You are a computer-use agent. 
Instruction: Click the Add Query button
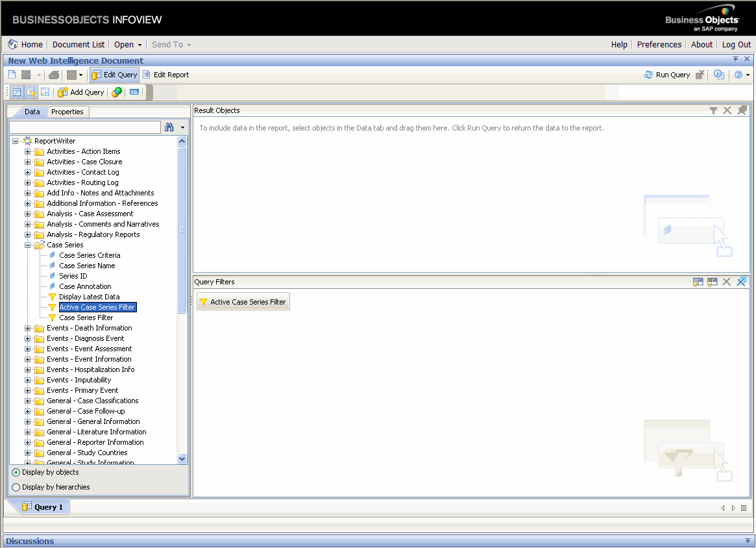[x=81, y=92]
